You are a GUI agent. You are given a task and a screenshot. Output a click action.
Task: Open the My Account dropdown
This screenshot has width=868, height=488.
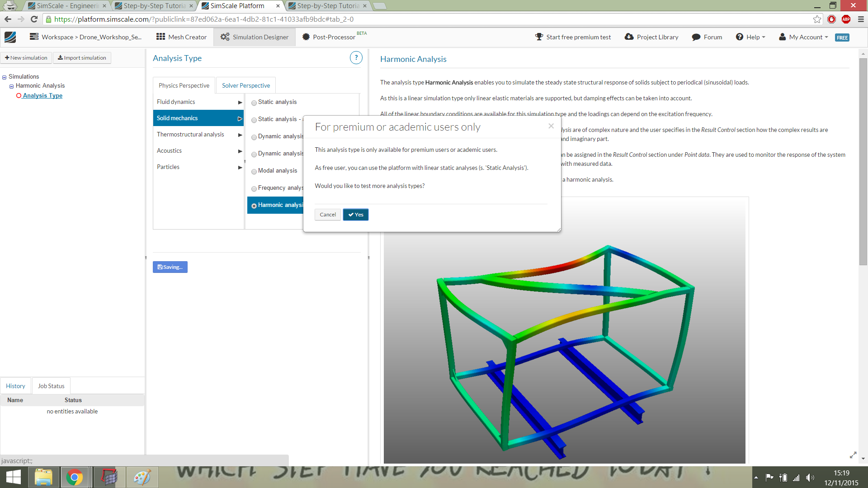coord(804,37)
